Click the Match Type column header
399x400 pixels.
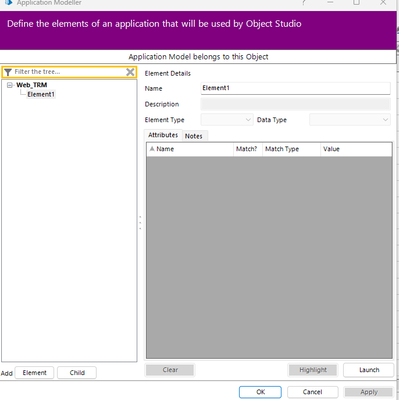click(291, 149)
